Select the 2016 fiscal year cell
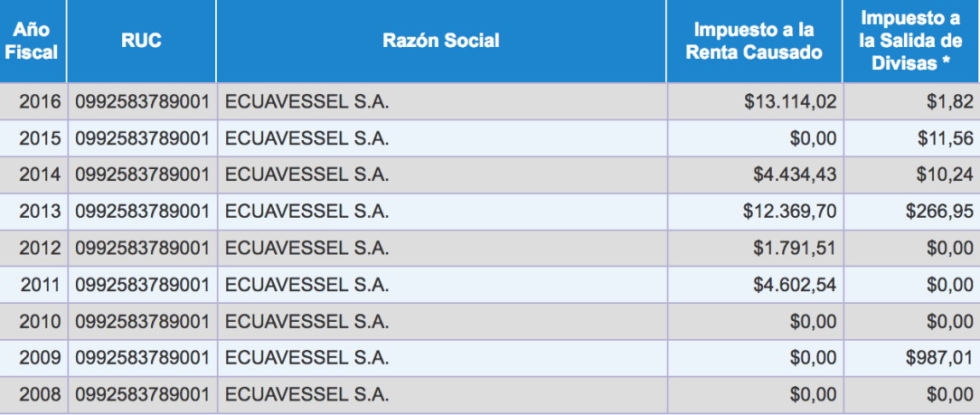The image size is (980, 415). [x=40, y=102]
